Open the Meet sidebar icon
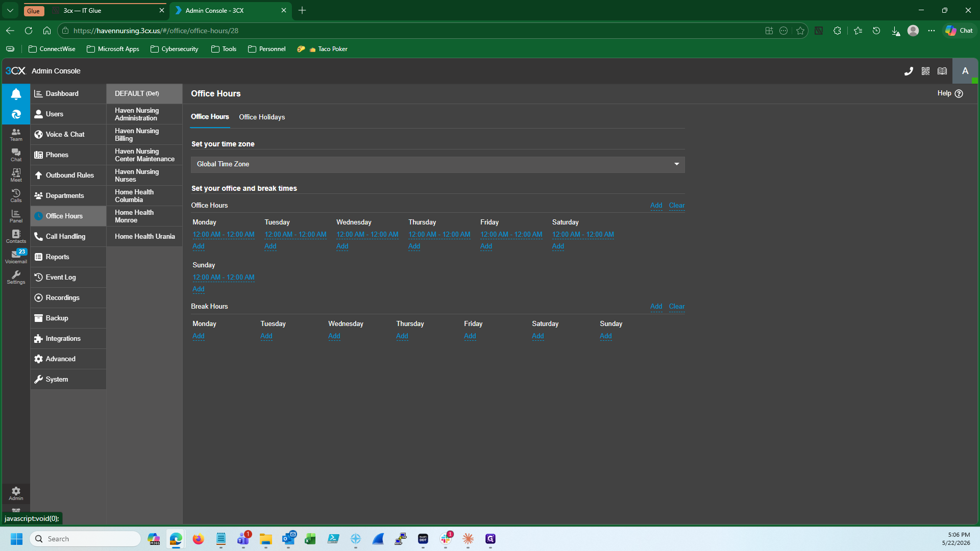 [16, 176]
